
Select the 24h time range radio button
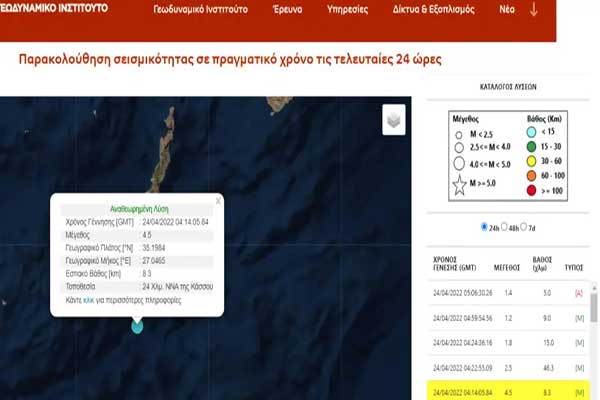(x=485, y=226)
